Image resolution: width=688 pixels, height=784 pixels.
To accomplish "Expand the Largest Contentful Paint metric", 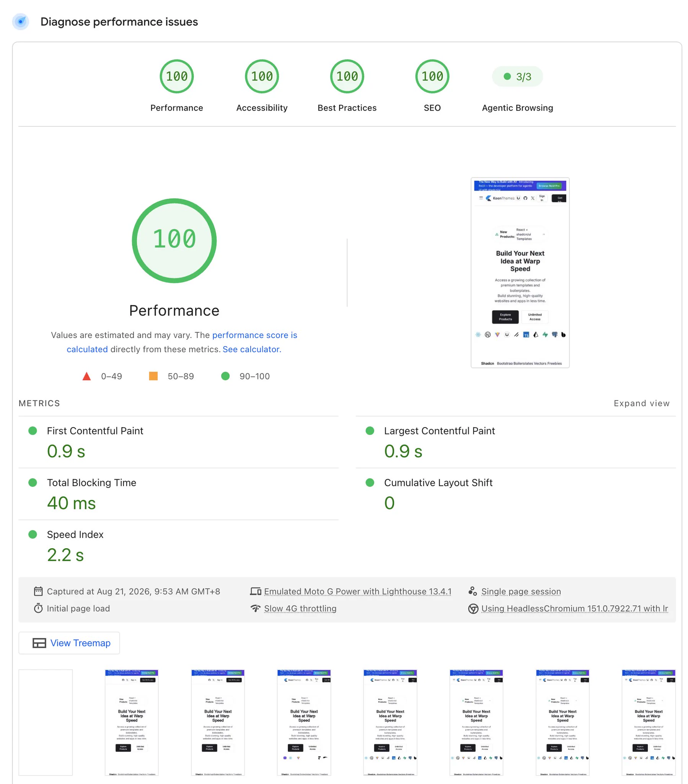I will point(515,442).
